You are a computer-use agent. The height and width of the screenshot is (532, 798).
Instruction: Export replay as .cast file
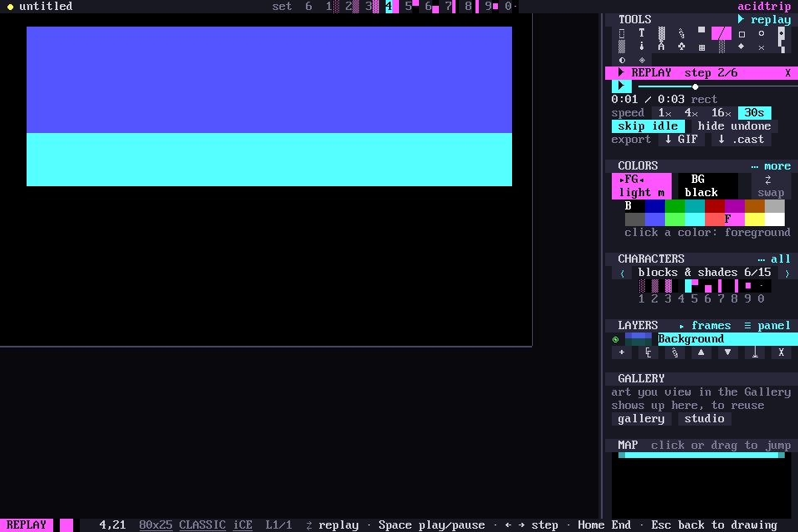(x=741, y=140)
